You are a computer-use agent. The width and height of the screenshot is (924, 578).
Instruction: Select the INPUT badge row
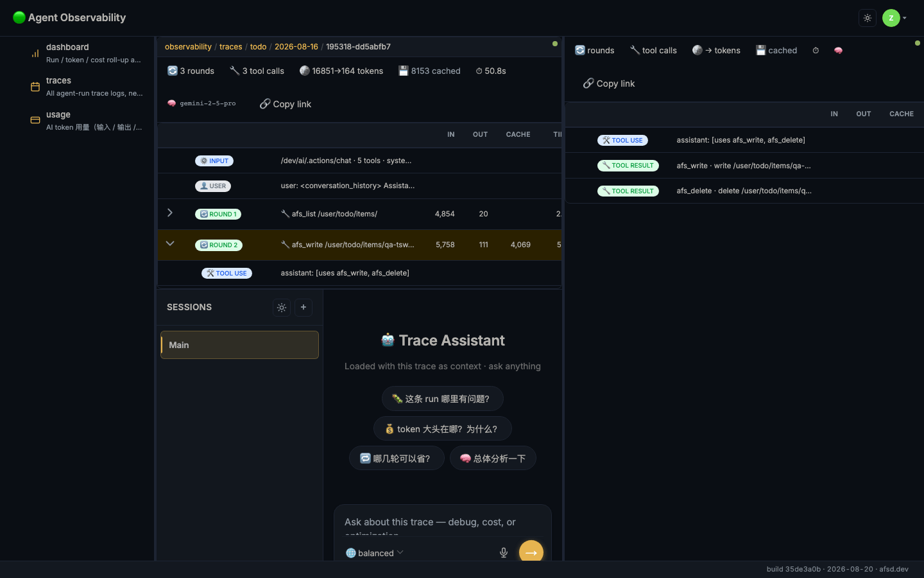(x=359, y=161)
